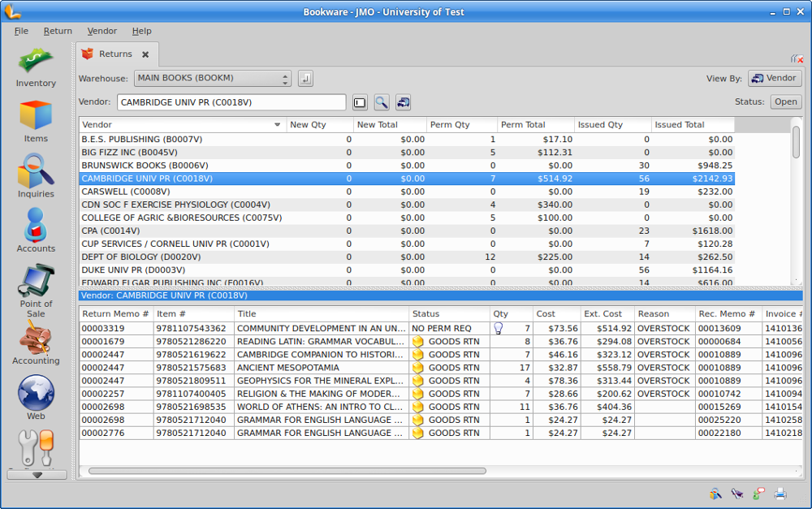This screenshot has height=509, width=812.
Task: Select vendor row COLLEGE OF AGRIC &BIORESOURCES
Action: [407, 218]
